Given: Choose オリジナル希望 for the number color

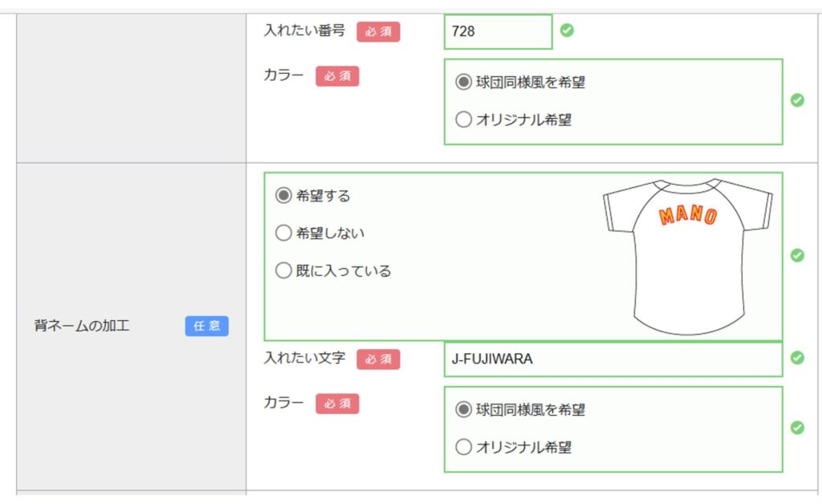Looking at the screenshot, I should [463, 120].
